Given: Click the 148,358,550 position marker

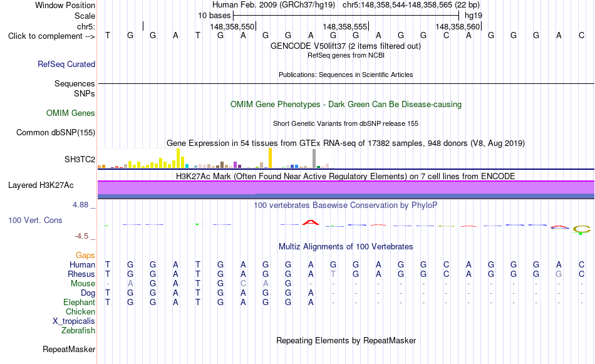Looking at the screenshot, I should click(x=232, y=26).
